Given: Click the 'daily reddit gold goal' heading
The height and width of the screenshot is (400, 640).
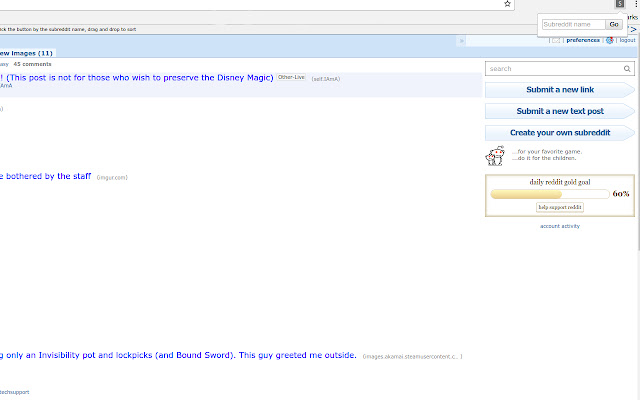Looking at the screenshot, I should (560, 182).
